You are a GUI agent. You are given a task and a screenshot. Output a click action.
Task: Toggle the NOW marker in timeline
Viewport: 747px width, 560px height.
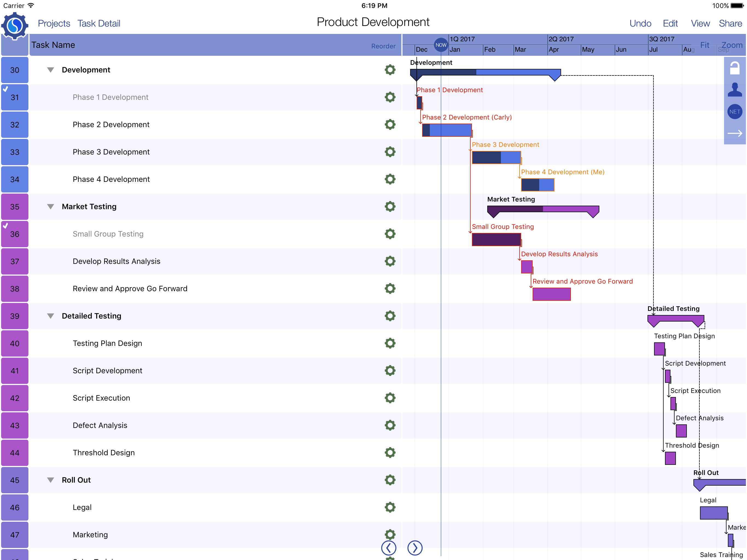pyautogui.click(x=441, y=45)
